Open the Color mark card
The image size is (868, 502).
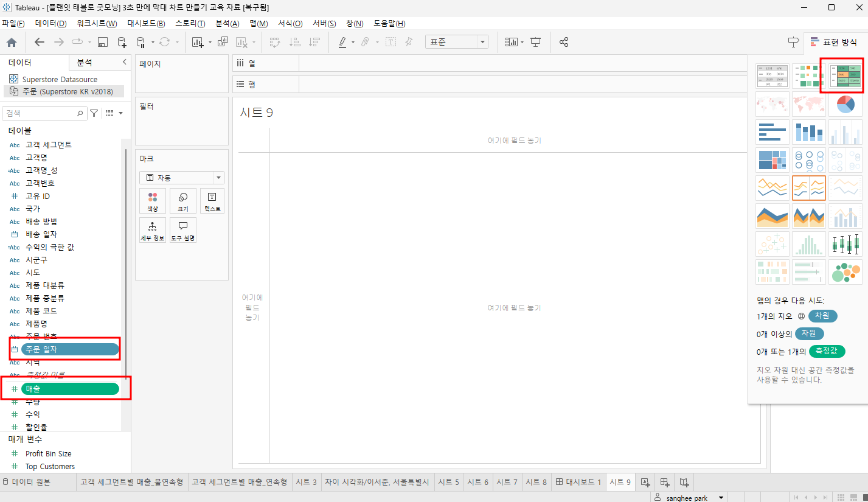(153, 200)
